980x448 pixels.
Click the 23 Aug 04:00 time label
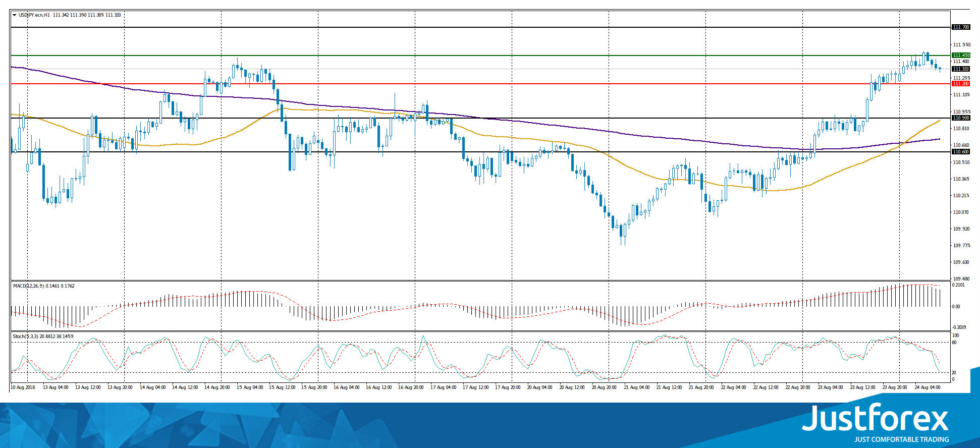tap(831, 387)
